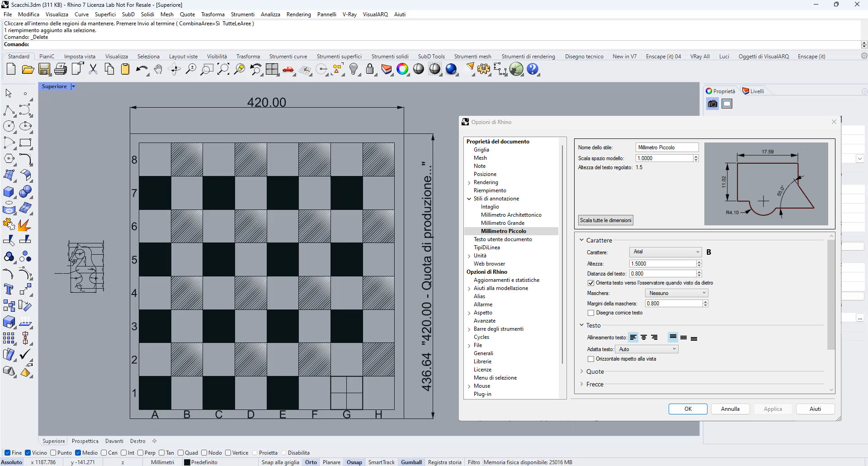
Task: Click the Aiuti button in dialog
Action: coord(815,409)
